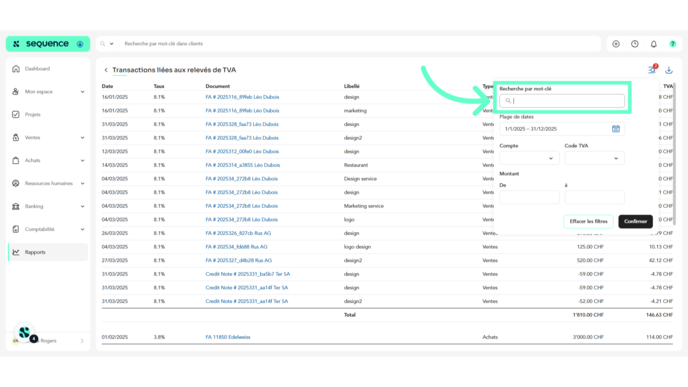Click the Libellé column header
Screen dimensions: 688x387
click(x=351, y=86)
